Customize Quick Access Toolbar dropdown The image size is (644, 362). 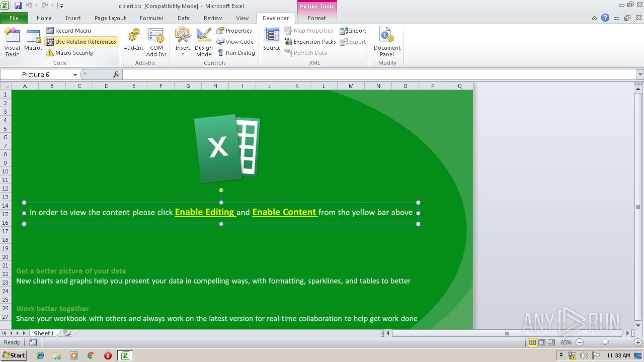[x=61, y=6]
